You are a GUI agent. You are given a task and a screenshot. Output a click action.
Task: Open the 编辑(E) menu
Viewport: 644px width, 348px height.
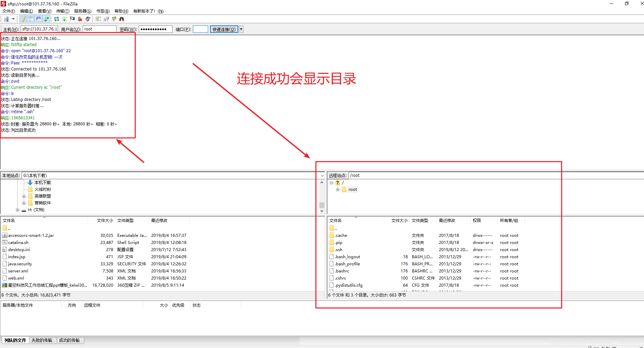[x=26, y=11]
